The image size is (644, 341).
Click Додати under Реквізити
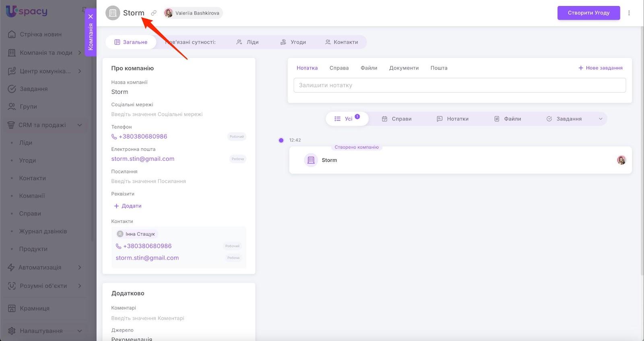[128, 206]
